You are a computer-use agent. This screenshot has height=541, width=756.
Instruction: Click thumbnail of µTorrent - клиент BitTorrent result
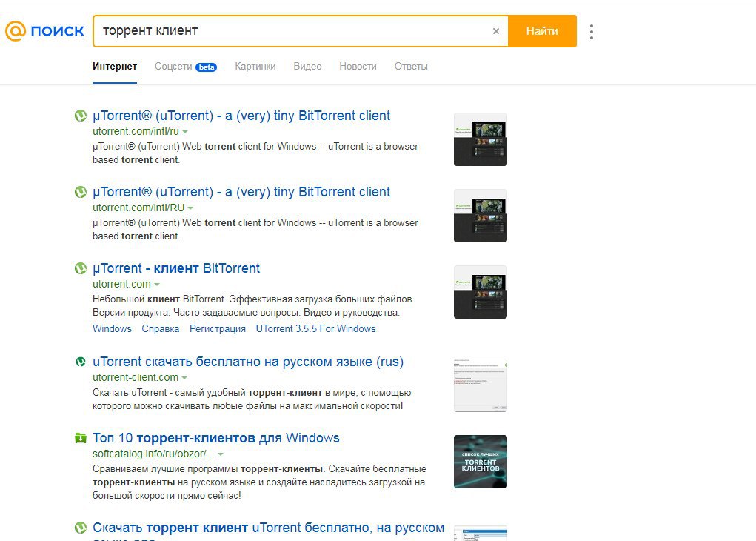tap(481, 292)
